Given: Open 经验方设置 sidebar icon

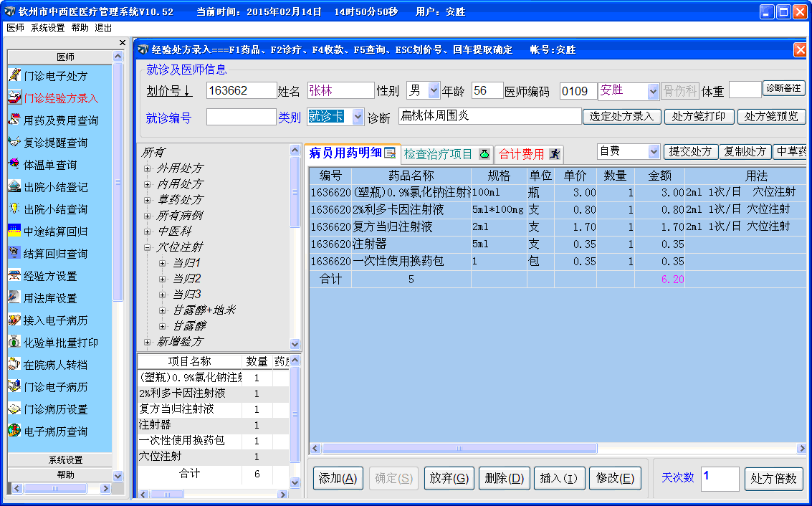Looking at the screenshot, I should tap(14, 275).
